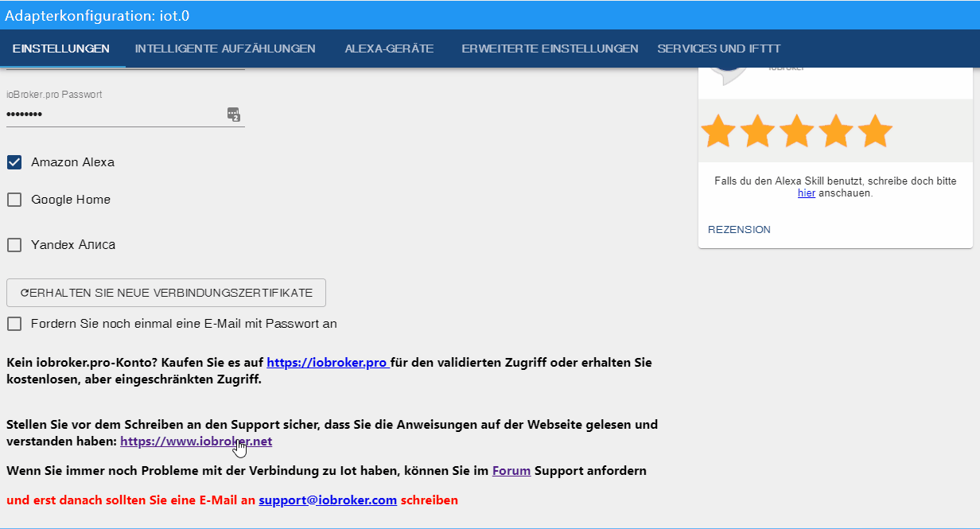
Task: Click Erhalten Sie neue Verbindungszertifikate button
Action: tap(166, 293)
